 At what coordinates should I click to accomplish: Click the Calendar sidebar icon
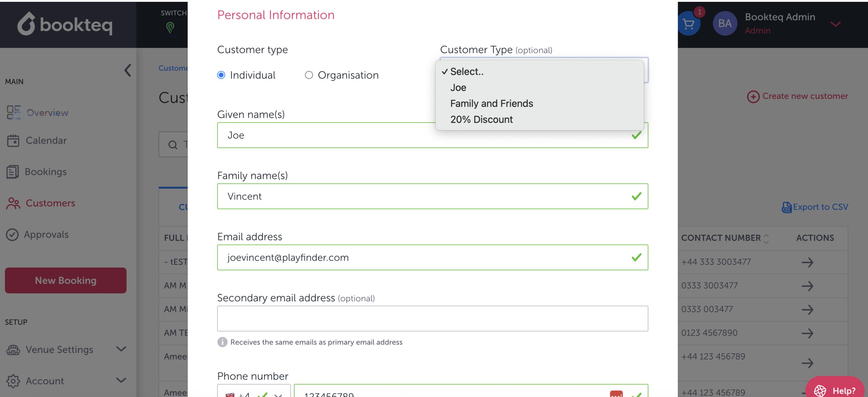[x=13, y=140]
